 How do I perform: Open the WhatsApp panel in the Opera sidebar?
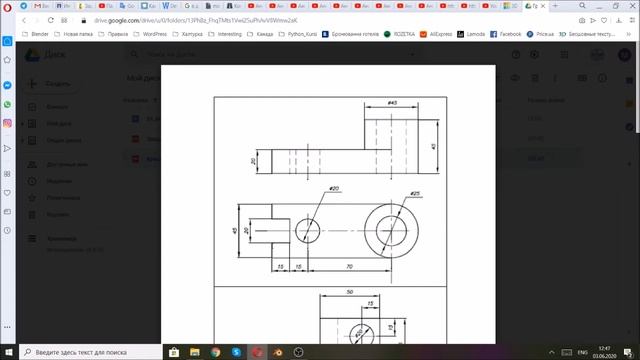7,104
